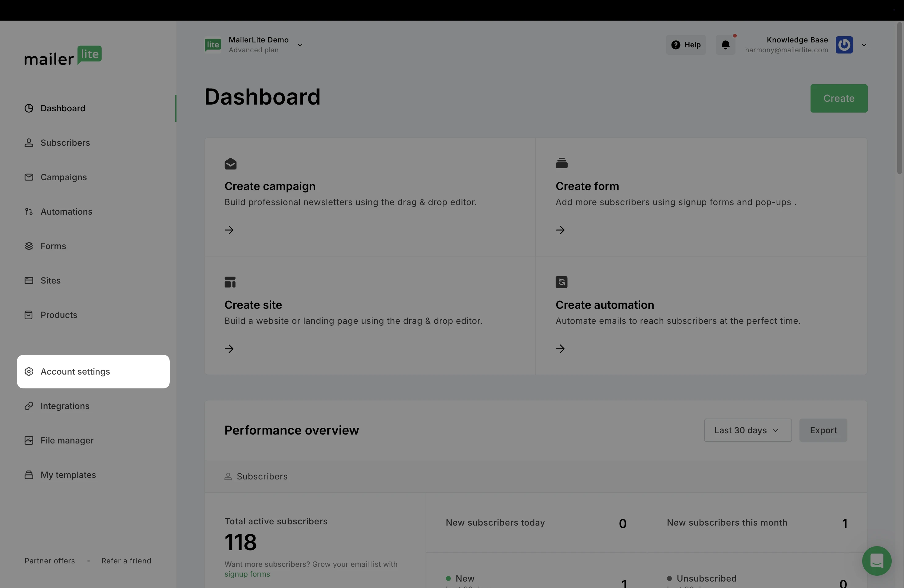Open Account settings in sidebar
The height and width of the screenshot is (588, 904).
[75, 371]
